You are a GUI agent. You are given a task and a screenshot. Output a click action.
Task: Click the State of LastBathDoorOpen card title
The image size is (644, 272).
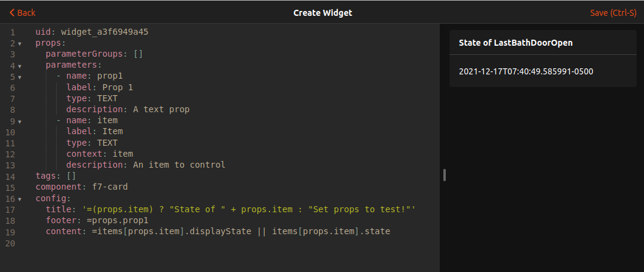[515, 43]
